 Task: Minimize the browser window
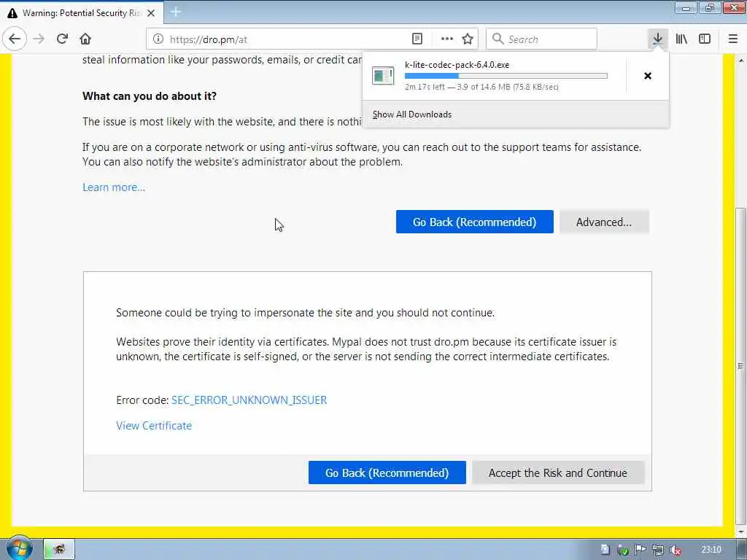click(x=686, y=8)
